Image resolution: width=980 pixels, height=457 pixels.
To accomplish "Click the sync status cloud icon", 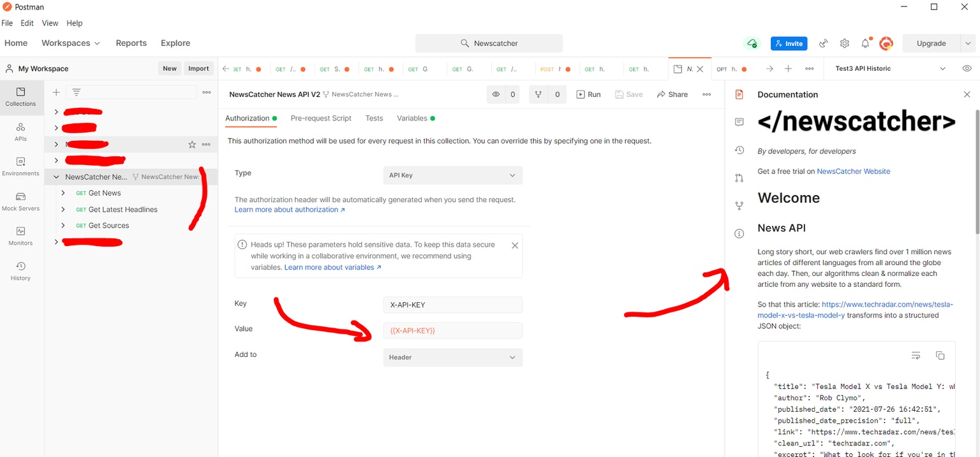I will point(752,43).
